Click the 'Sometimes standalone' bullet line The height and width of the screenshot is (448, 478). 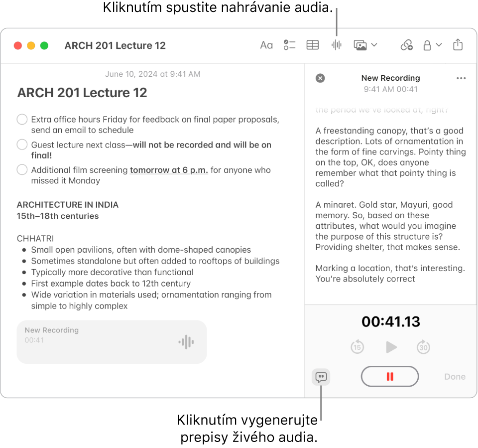(155, 261)
